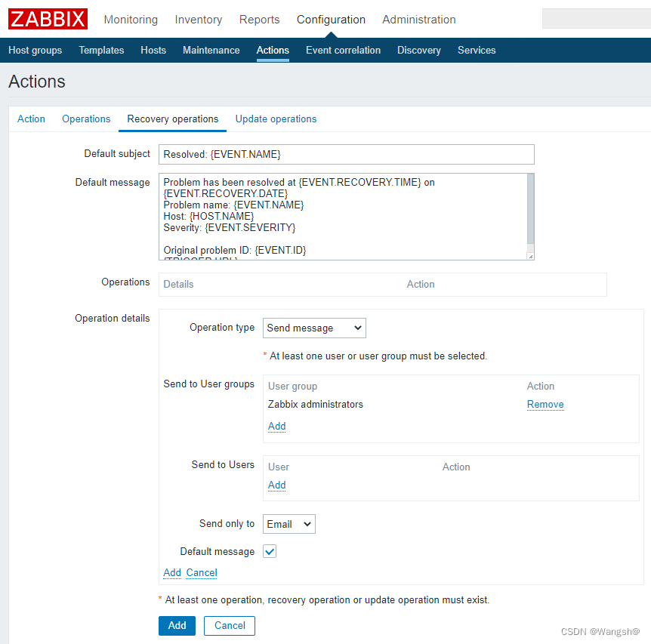Open the Reports menu
Image resolution: width=651 pixels, height=644 pixels.
pos(259,20)
